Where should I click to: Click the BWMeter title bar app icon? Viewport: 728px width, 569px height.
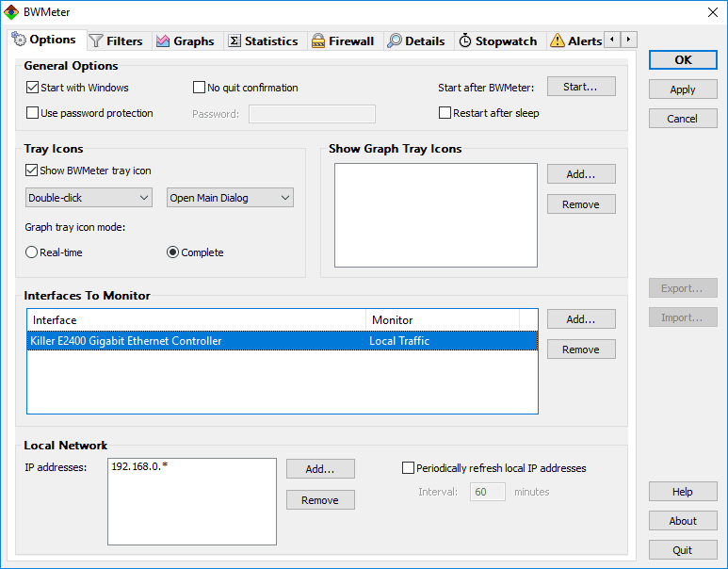coord(11,12)
